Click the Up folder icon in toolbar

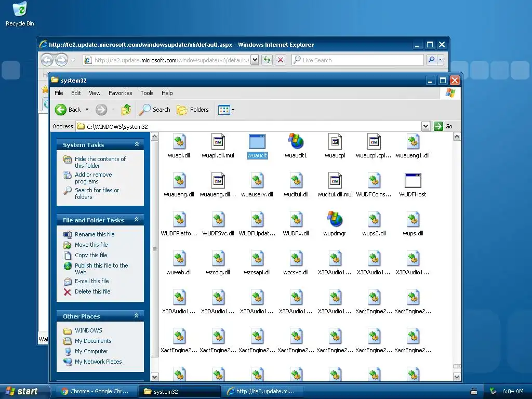click(126, 110)
